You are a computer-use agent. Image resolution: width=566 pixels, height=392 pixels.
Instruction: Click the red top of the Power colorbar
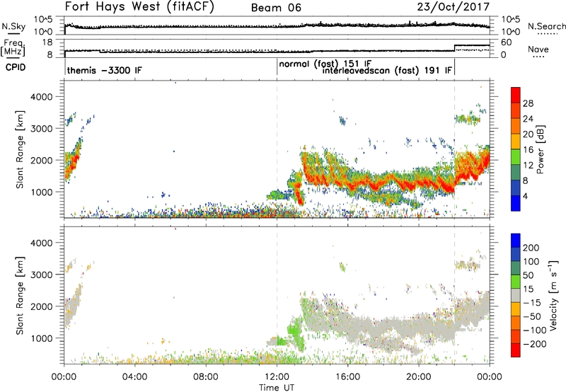(x=516, y=95)
